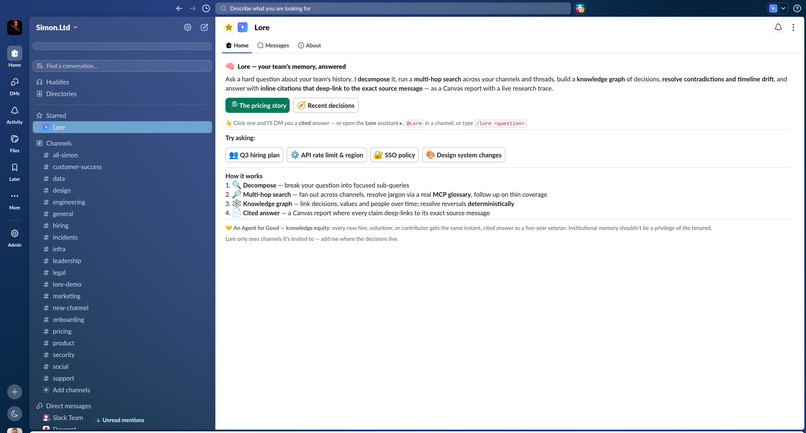Viewport: 806px width, 433px height.
Task: Open the marketing channel
Action: (x=122, y=296)
